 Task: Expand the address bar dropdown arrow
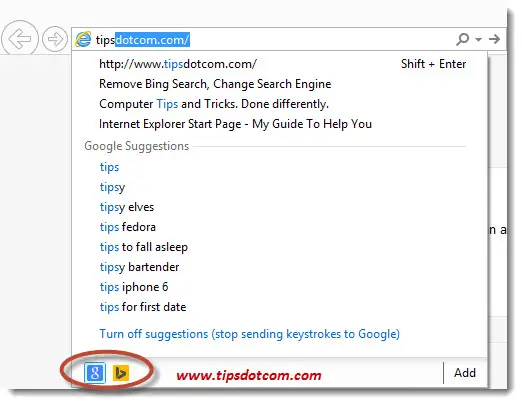478,39
